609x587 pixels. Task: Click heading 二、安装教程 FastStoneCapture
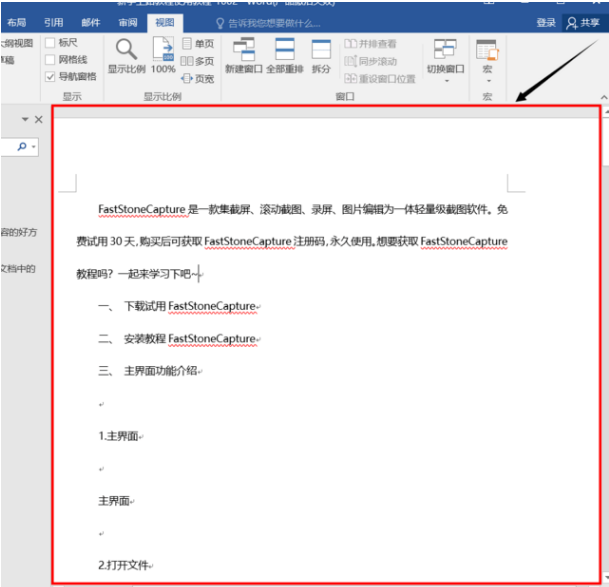[179, 339]
